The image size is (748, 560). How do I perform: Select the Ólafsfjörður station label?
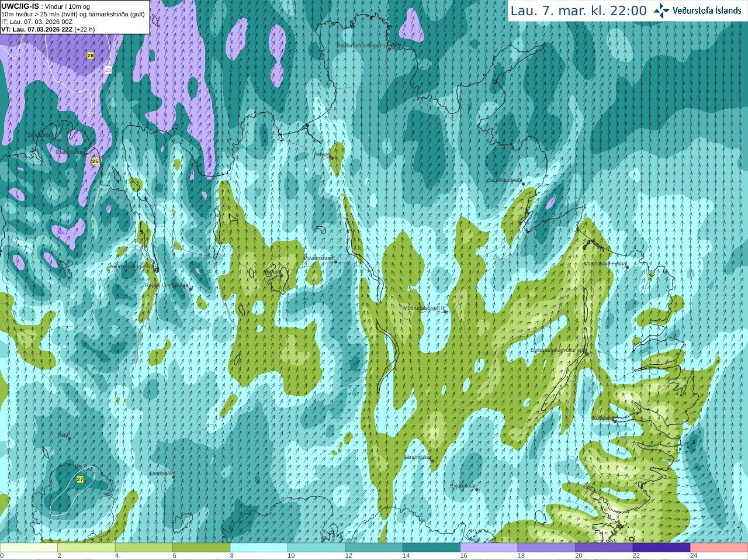(x=70, y=151)
